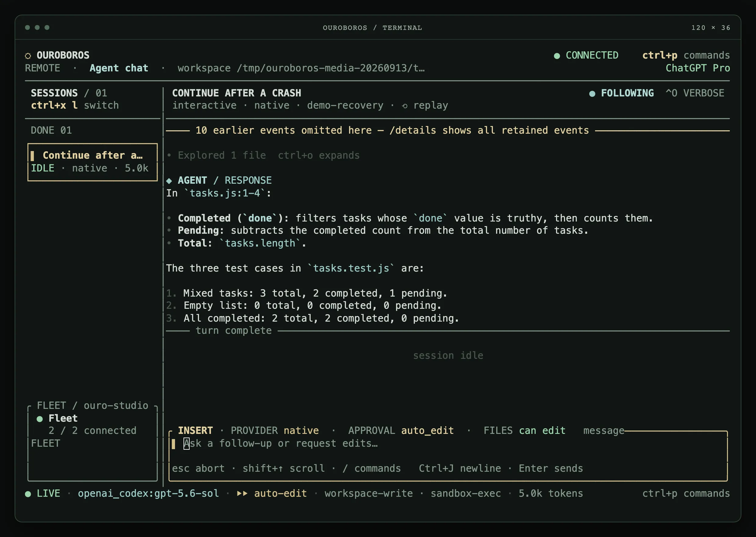Screen dimensions: 756x537
Task: Click the '5.0k tokens' footer counter
Action: 551,493
